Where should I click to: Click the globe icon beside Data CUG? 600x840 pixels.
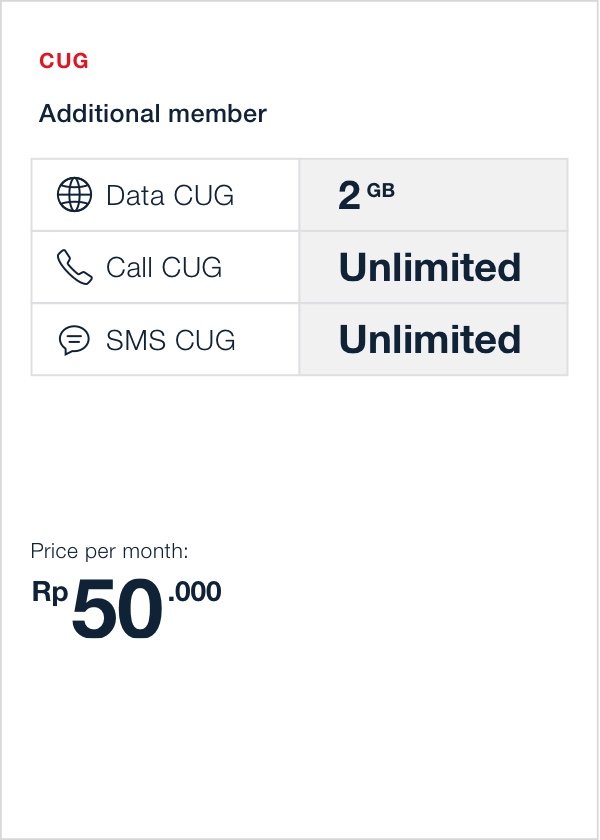(74, 195)
